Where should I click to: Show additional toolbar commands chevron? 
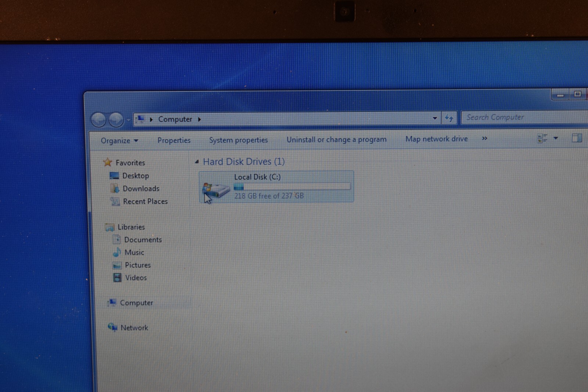pyautogui.click(x=484, y=138)
